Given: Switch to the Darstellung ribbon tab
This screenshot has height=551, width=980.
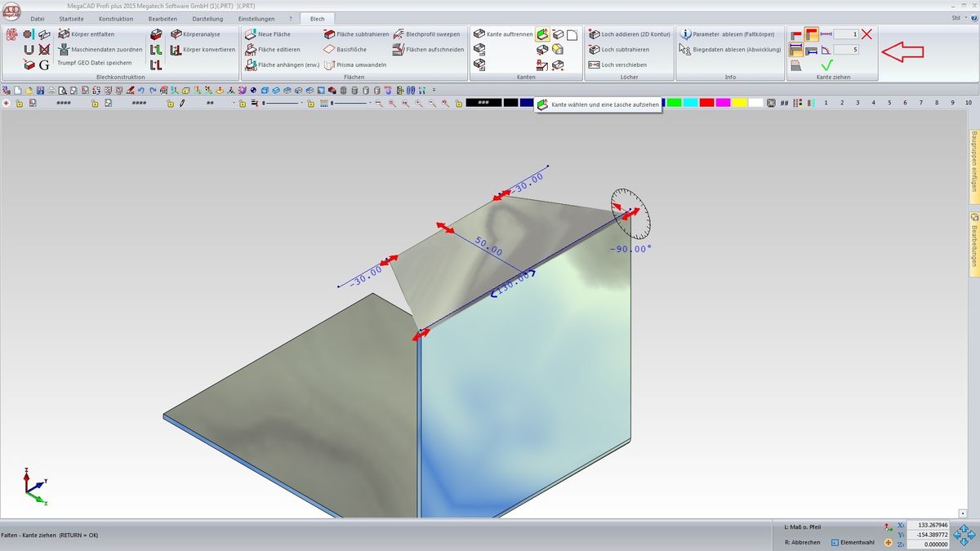Looking at the screenshot, I should coord(207,18).
